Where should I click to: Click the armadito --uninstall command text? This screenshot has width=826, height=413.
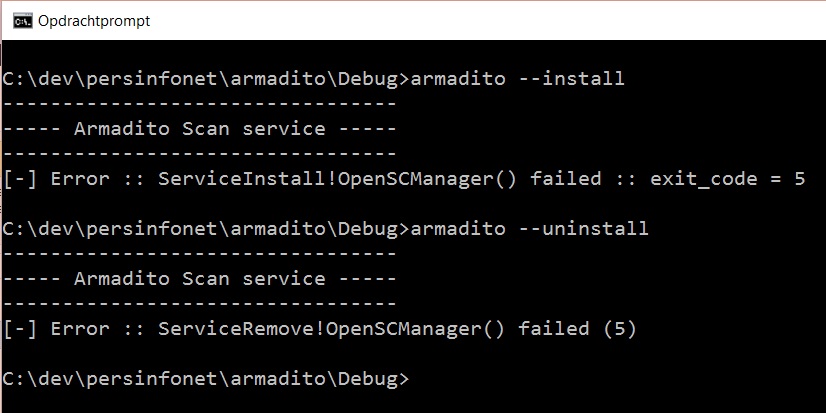pos(529,229)
